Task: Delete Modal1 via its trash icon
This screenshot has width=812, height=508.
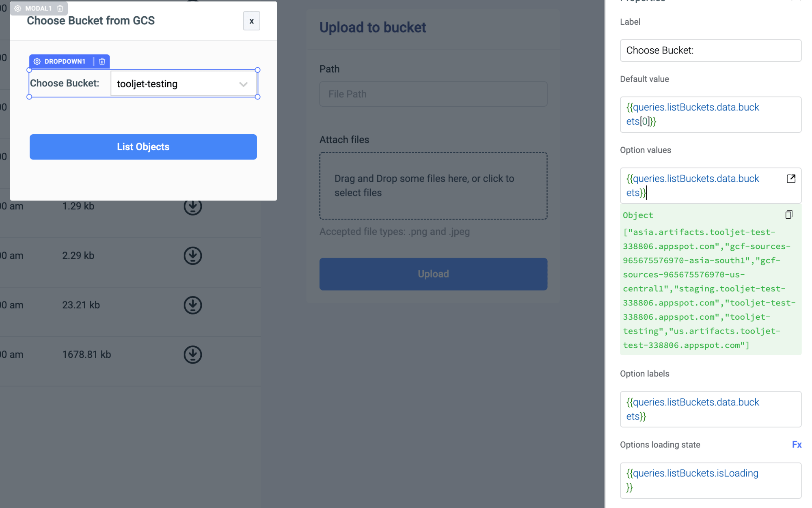Action: [60, 9]
